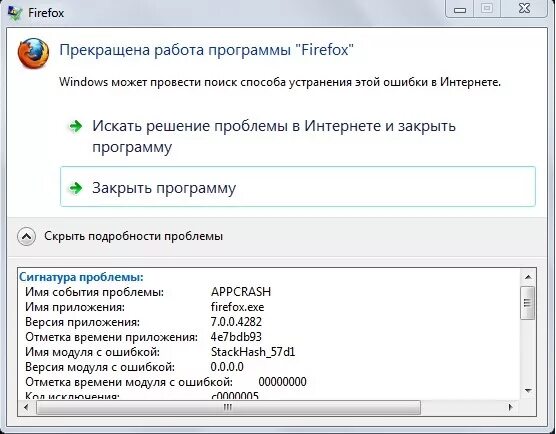Click the vertical scrollbar down arrow
The image size is (556, 434).
(x=528, y=390)
